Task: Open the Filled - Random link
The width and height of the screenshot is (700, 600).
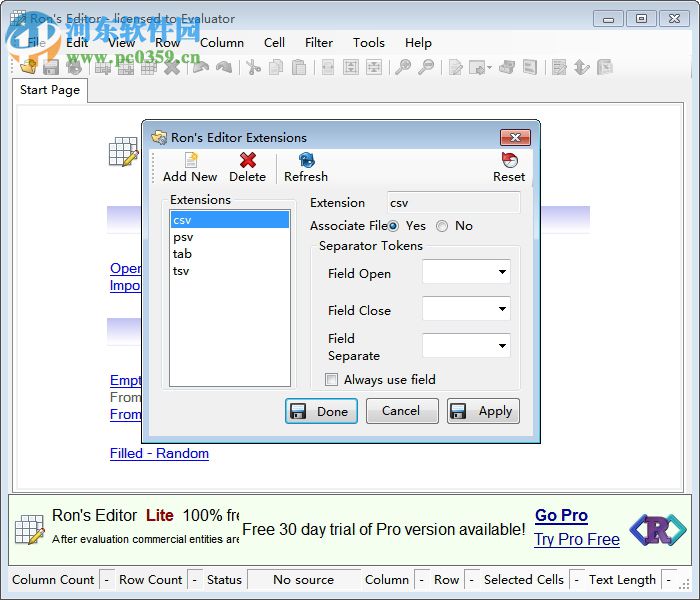Action: pyautogui.click(x=159, y=453)
